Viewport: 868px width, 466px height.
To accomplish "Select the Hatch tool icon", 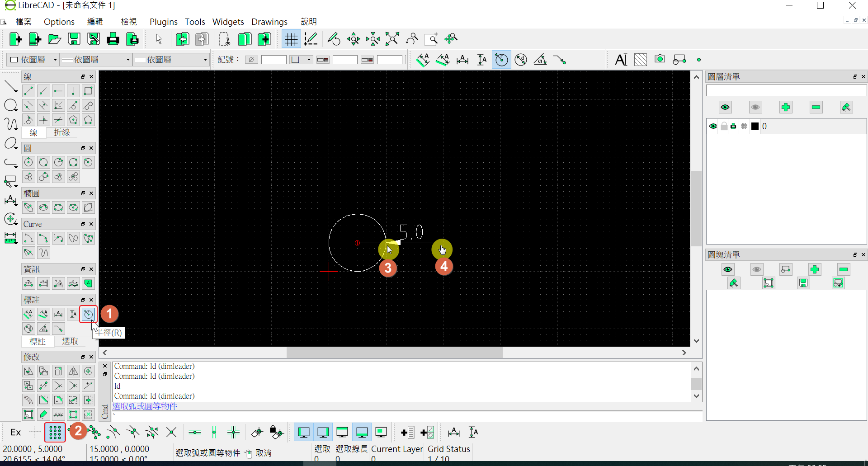I will [x=640, y=60].
